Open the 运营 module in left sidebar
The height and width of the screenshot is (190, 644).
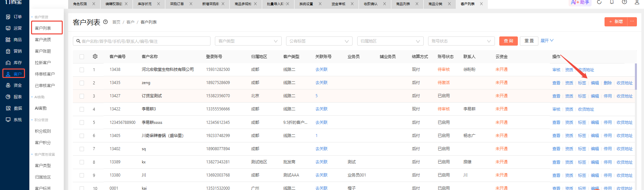pos(14,28)
